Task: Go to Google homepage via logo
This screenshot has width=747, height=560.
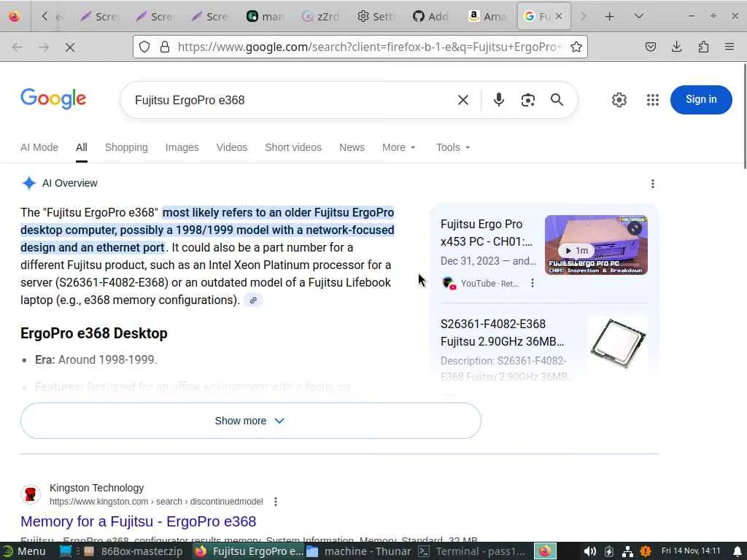Action: point(53,99)
